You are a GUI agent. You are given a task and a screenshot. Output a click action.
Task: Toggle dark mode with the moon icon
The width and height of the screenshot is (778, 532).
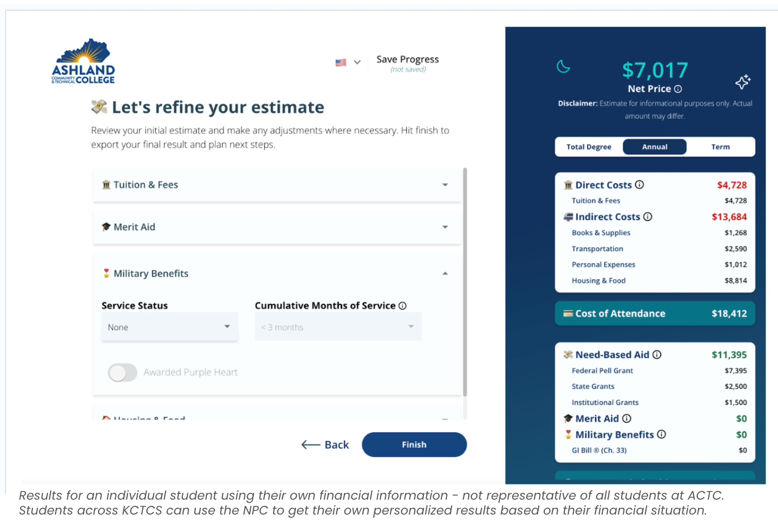[563, 67]
